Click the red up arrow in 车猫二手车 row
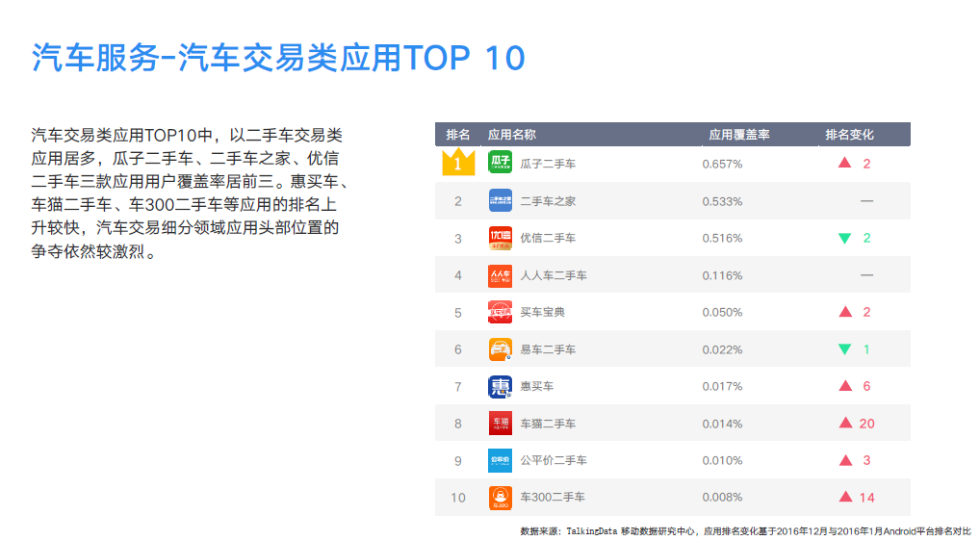Screen dimensions: 980x541 pos(845,423)
